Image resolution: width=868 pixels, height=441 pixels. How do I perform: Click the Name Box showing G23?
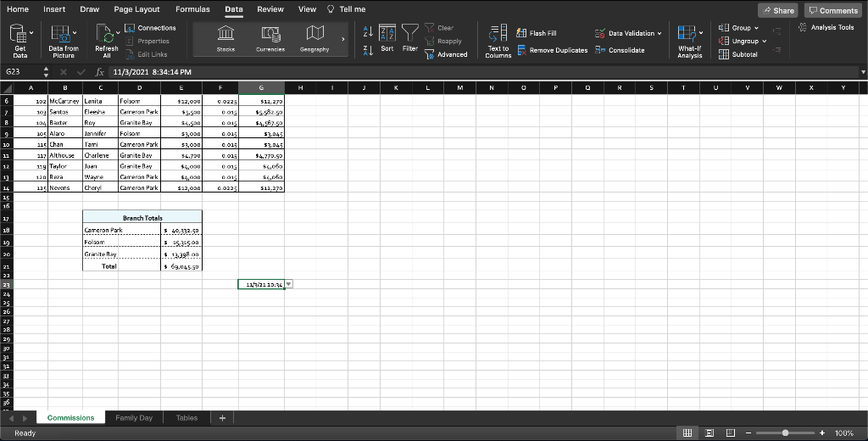(22, 72)
